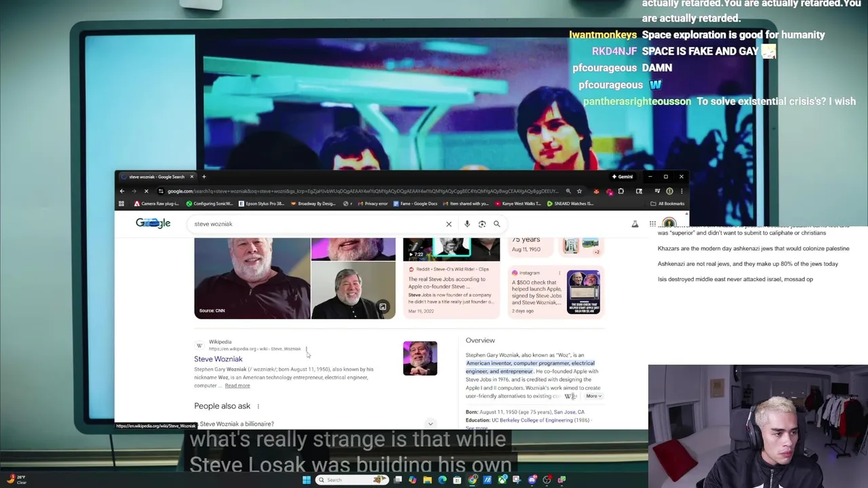Viewport: 868px width, 488px height.
Task: Click the taskbar Search box
Action: [352, 480]
